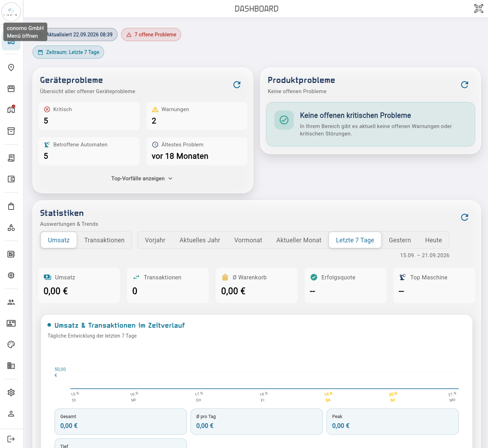488x448 pixels.
Task: Click the Top Maschine statistic card
Action: click(x=434, y=285)
